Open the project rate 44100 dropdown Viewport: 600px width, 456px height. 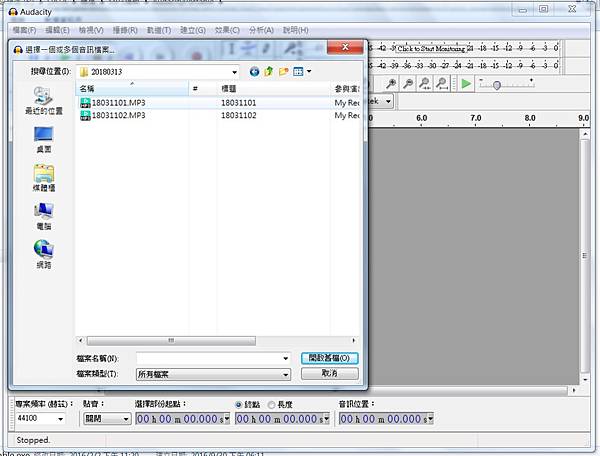(x=60, y=419)
